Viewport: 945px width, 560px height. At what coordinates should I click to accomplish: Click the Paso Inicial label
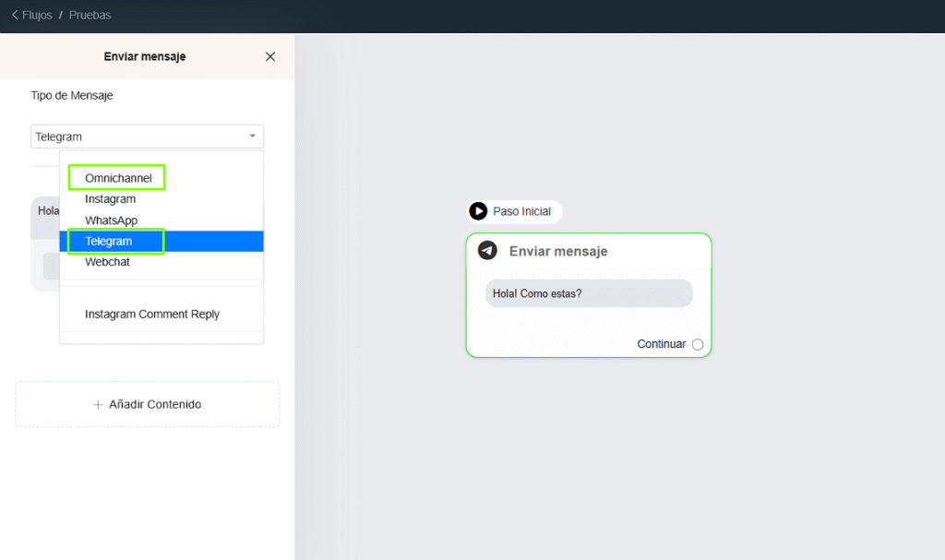pos(521,211)
